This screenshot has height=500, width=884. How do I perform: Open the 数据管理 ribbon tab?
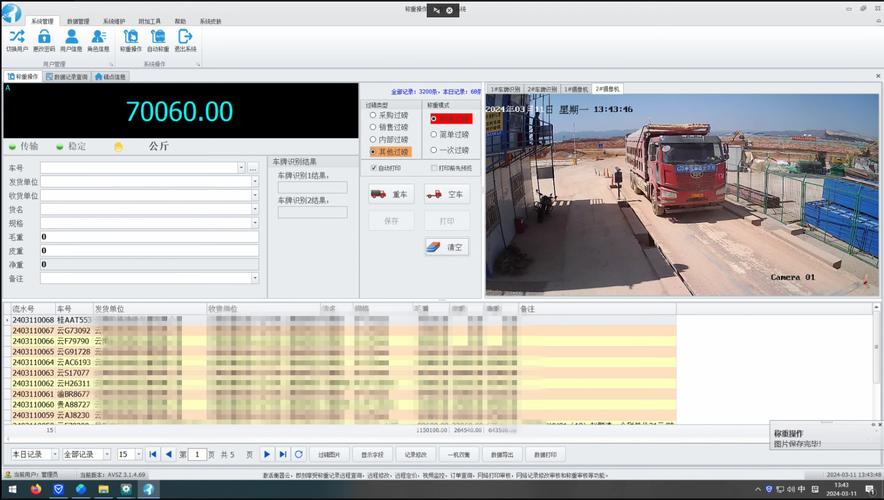click(x=78, y=21)
